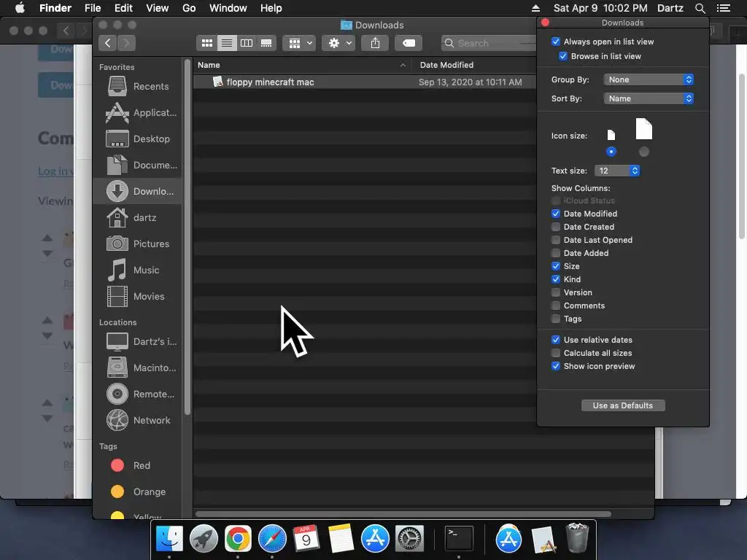Open Desktop in the sidebar

pos(138,139)
